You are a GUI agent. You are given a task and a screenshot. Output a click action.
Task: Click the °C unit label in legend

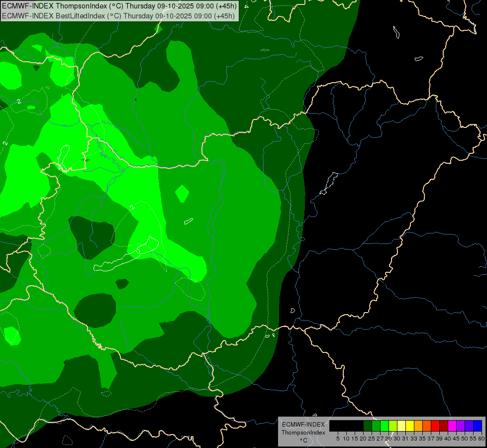tap(303, 440)
